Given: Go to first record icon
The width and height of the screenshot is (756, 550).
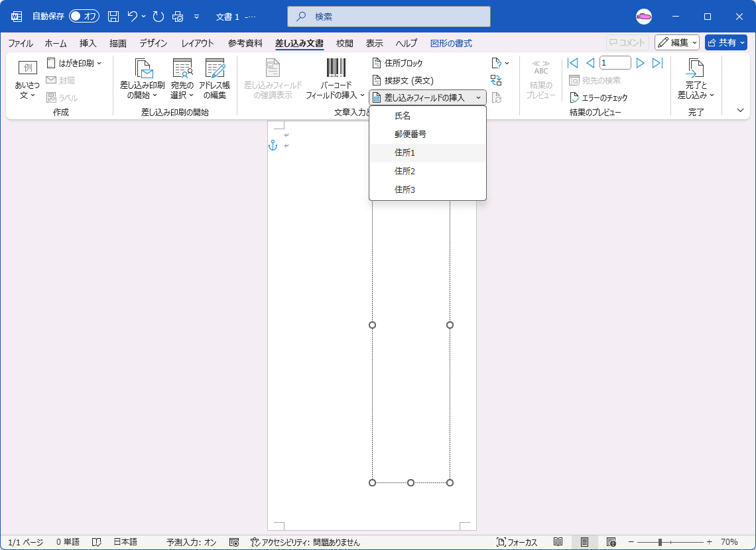Looking at the screenshot, I should point(573,63).
